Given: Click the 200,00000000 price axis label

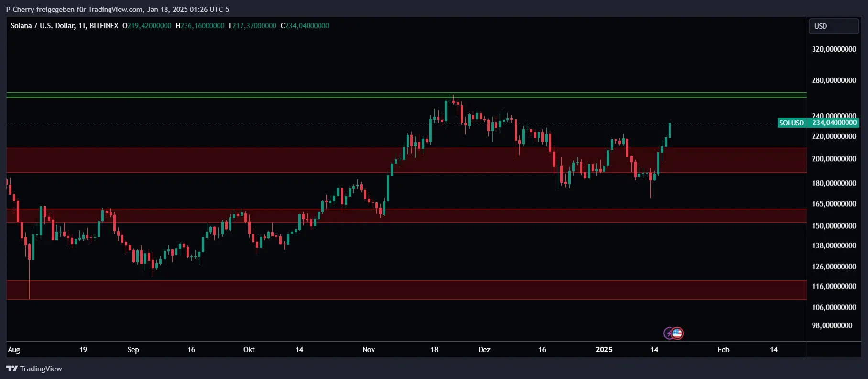Looking at the screenshot, I should [834, 159].
